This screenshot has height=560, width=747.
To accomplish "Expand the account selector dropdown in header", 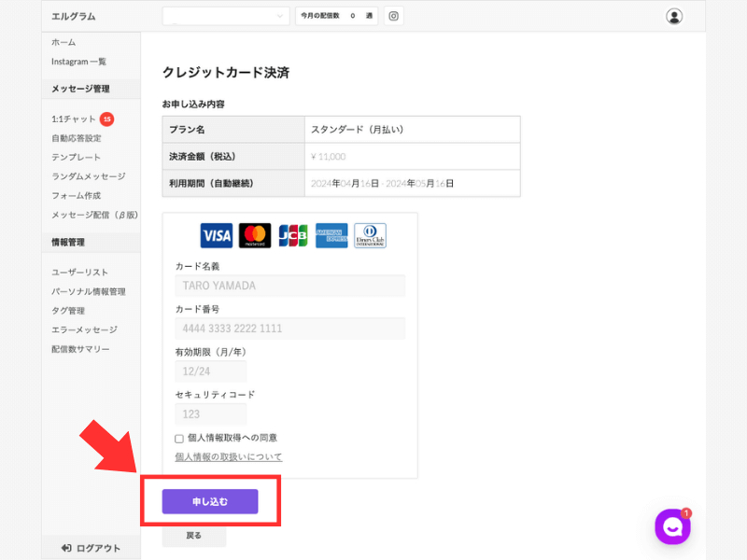I will point(226,16).
